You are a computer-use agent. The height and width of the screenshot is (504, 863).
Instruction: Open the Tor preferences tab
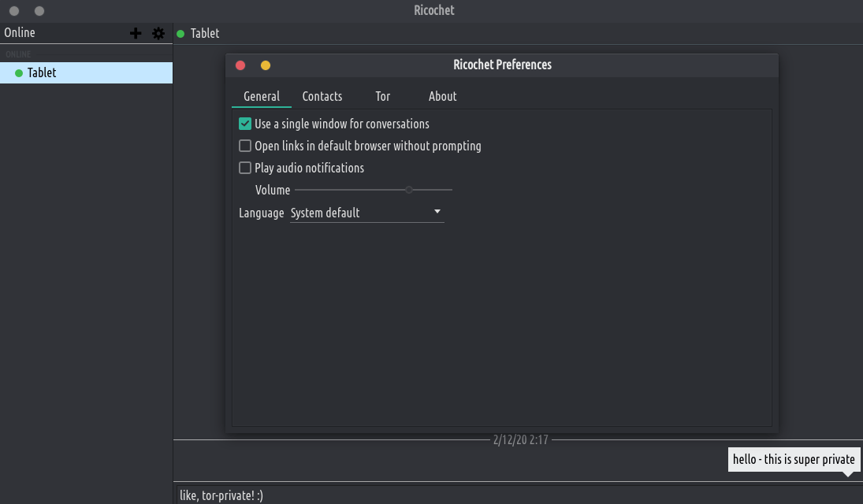tap(383, 96)
